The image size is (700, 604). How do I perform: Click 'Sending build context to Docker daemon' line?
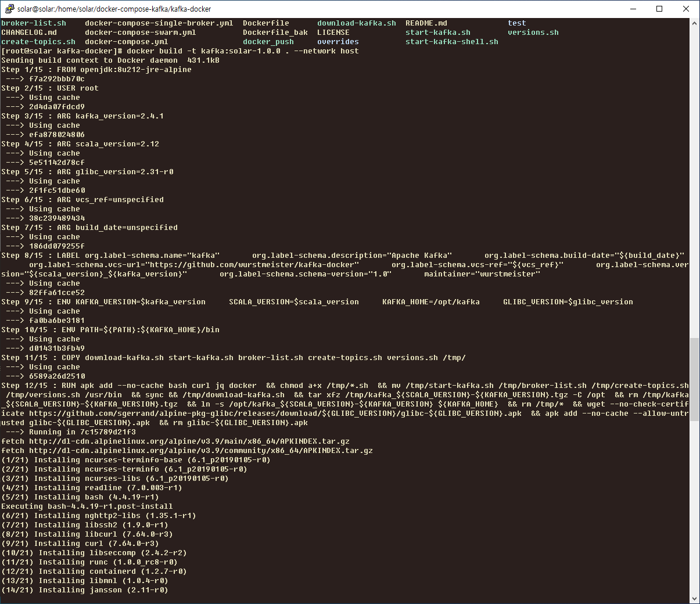[110, 60]
